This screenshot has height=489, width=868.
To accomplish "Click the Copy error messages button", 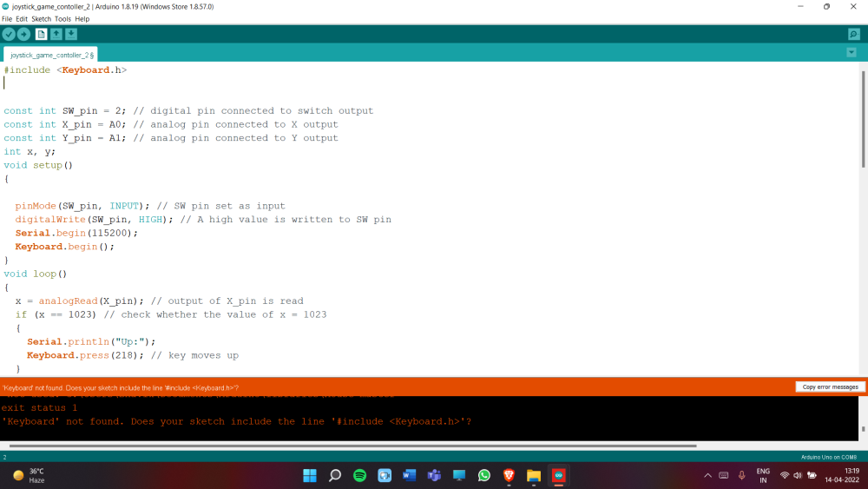I will point(830,387).
